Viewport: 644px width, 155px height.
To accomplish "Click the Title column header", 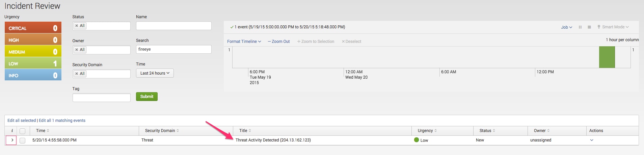I will [322, 131].
